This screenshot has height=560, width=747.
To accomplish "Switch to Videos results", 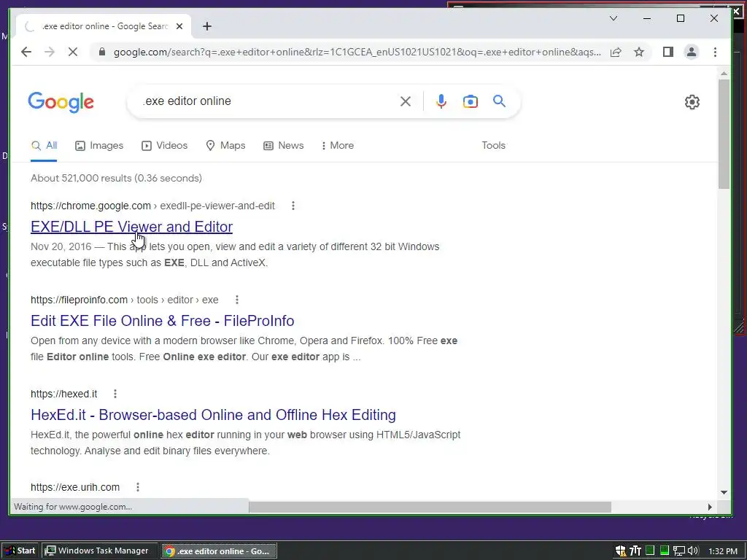I will (164, 145).
